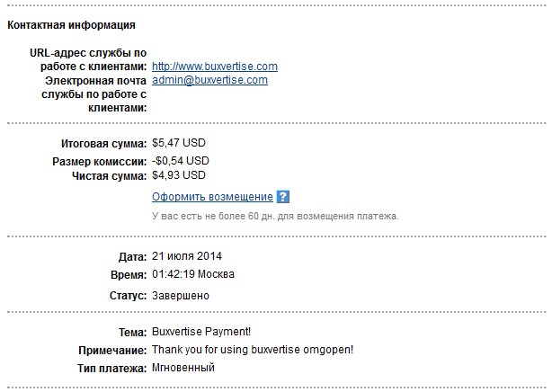Click the admin@buxvertise.com email link

pos(209,80)
